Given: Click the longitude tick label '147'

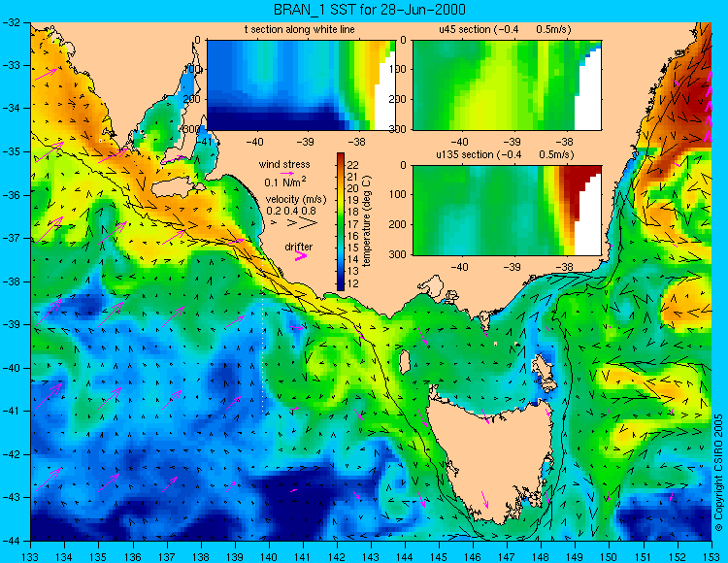Looking at the screenshot, I should (x=507, y=557).
